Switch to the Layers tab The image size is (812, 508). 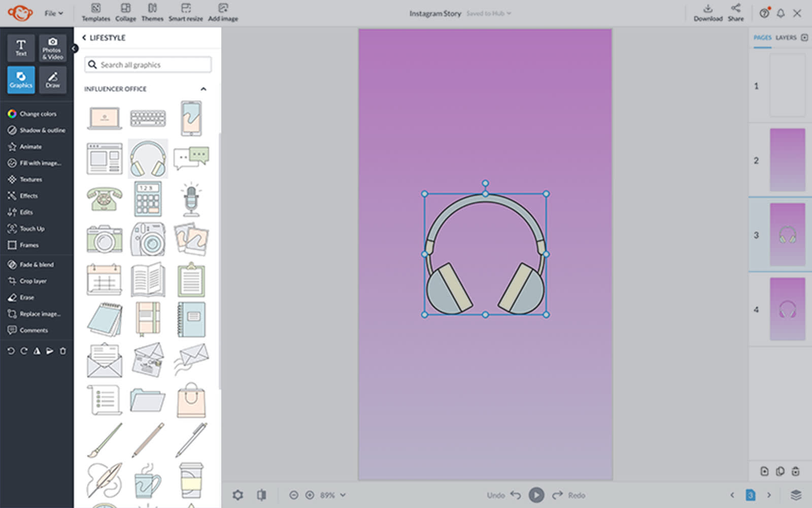(786, 38)
